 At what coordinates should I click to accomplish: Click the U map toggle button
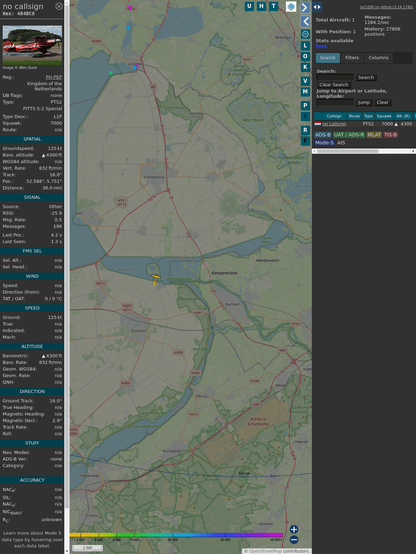pos(249,6)
